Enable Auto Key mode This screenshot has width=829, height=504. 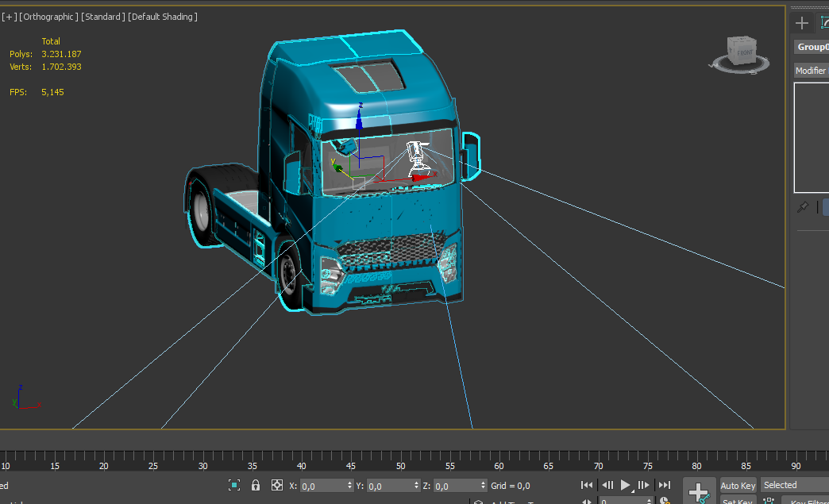(x=738, y=485)
